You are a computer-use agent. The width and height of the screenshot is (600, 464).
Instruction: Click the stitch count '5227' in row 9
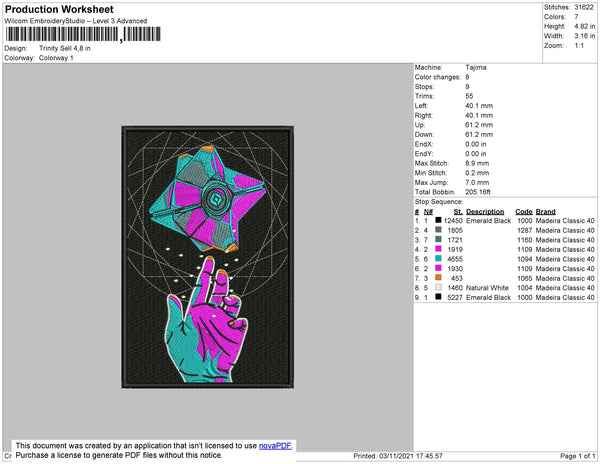tap(455, 297)
